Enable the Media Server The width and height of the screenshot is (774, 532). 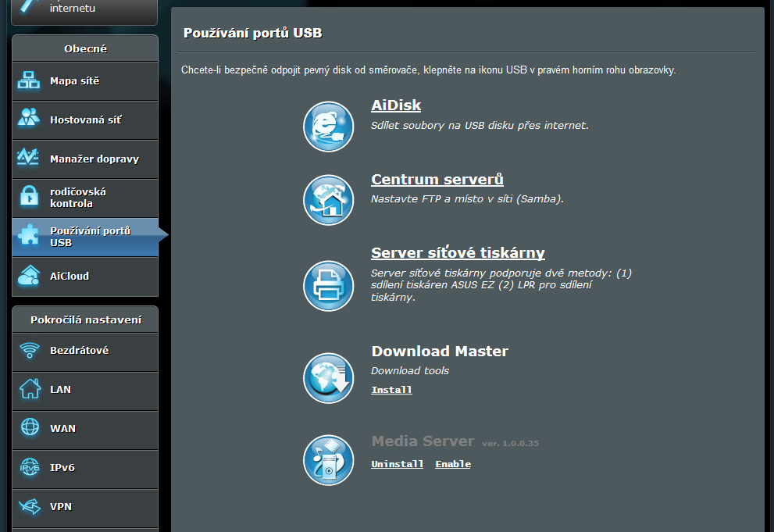coord(453,464)
